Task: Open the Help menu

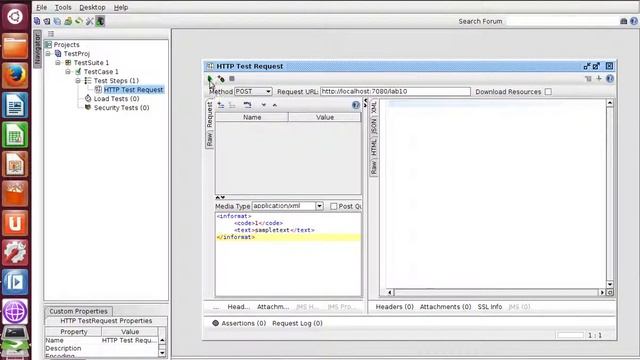Action: 121,7
